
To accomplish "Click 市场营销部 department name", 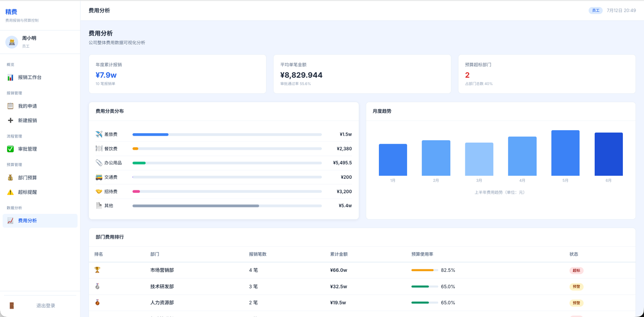I will click(162, 270).
